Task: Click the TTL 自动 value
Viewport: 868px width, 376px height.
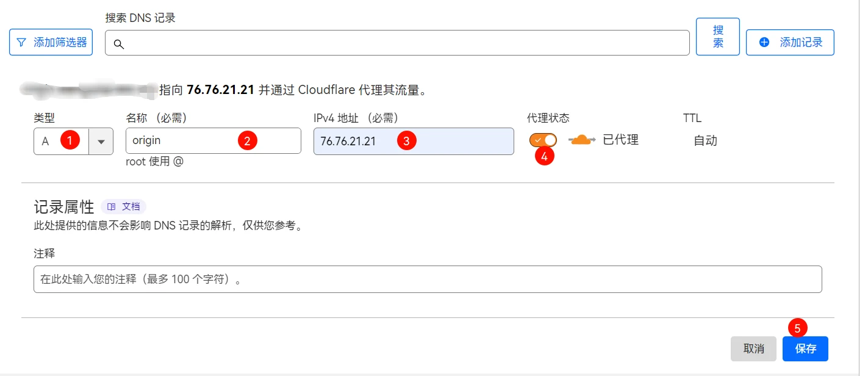Action: point(705,140)
